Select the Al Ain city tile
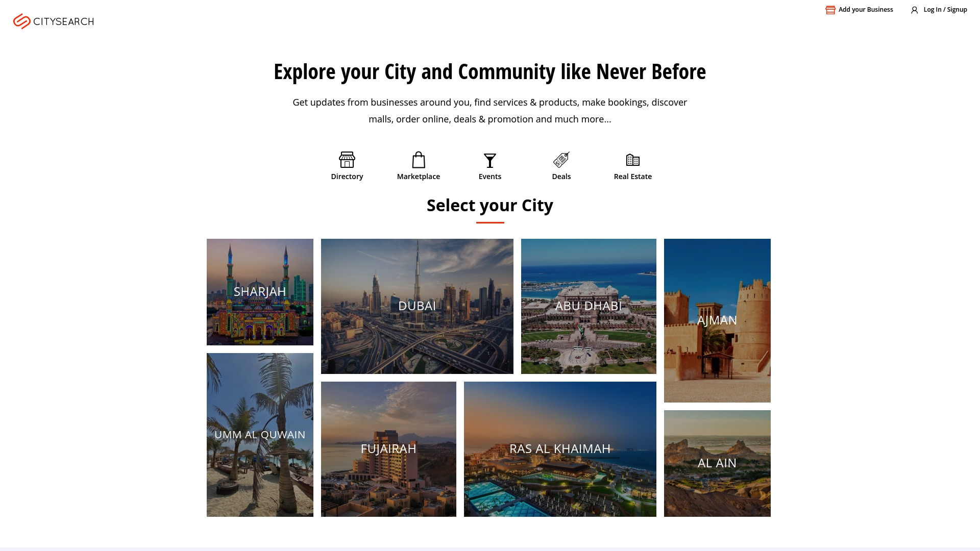The image size is (980, 551). [x=717, y=463]
